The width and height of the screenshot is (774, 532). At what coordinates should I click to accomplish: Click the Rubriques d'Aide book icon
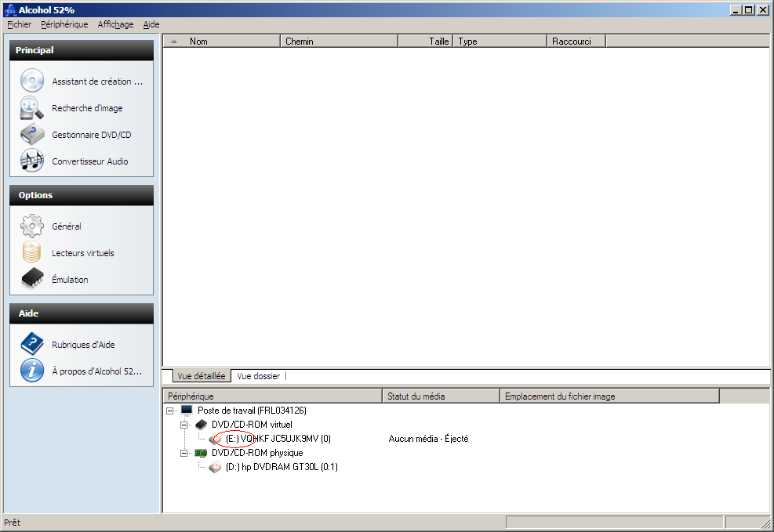(32, 344)
